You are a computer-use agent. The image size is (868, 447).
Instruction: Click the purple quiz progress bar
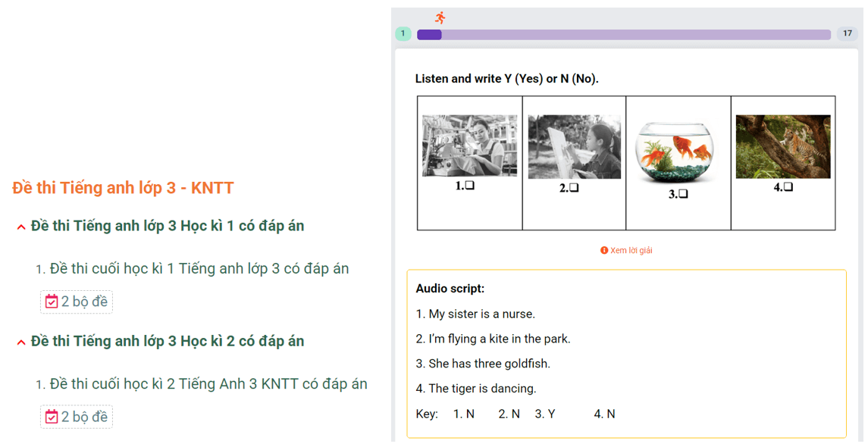624,34
